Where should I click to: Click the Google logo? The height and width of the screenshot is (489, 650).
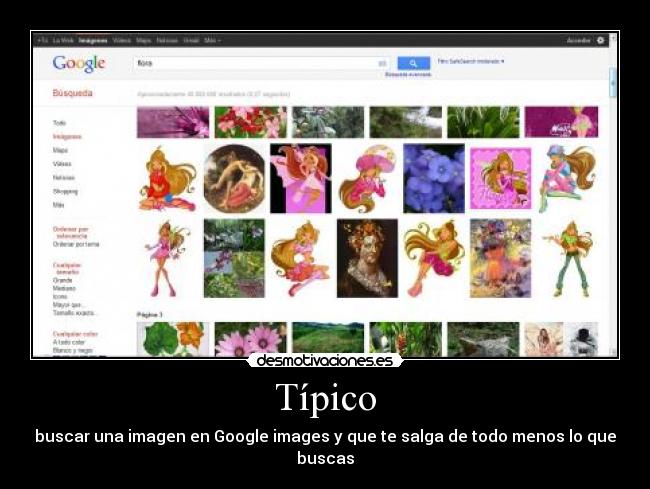79,63
